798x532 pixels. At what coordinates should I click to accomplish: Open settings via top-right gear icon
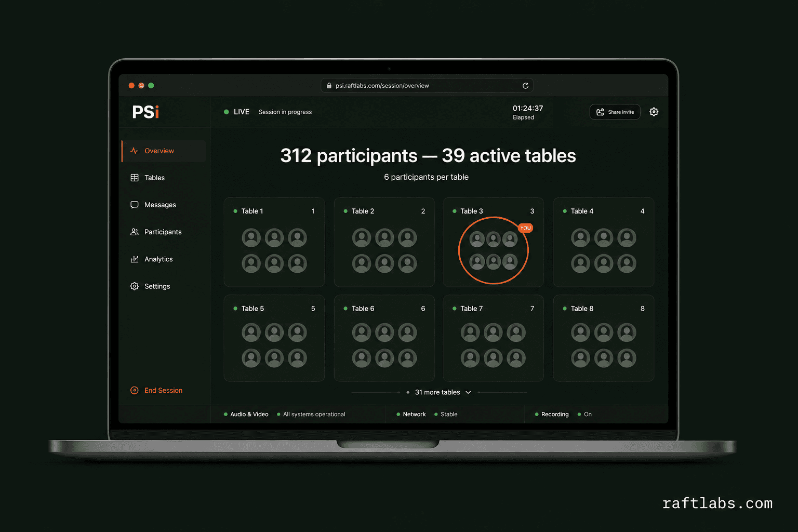coord(654,112)
